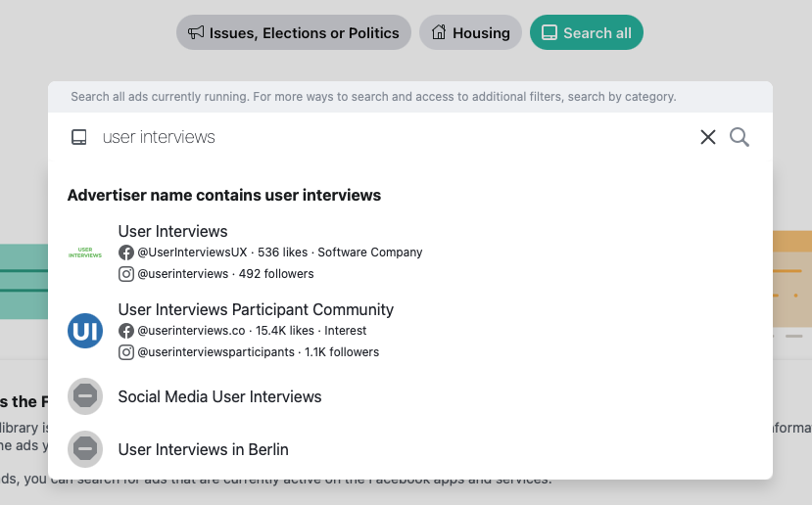Focus the search field containing "user interviews"
Image resolution: width=812 pixels, height=505 pixels.
[x=392, y=138]
